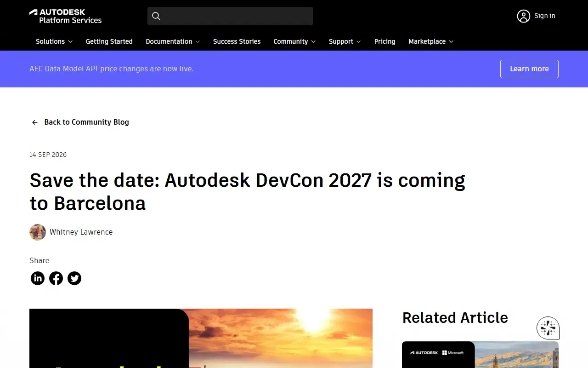Share the article on Facebook
588x368 pixels.
[x=56, y=278]
